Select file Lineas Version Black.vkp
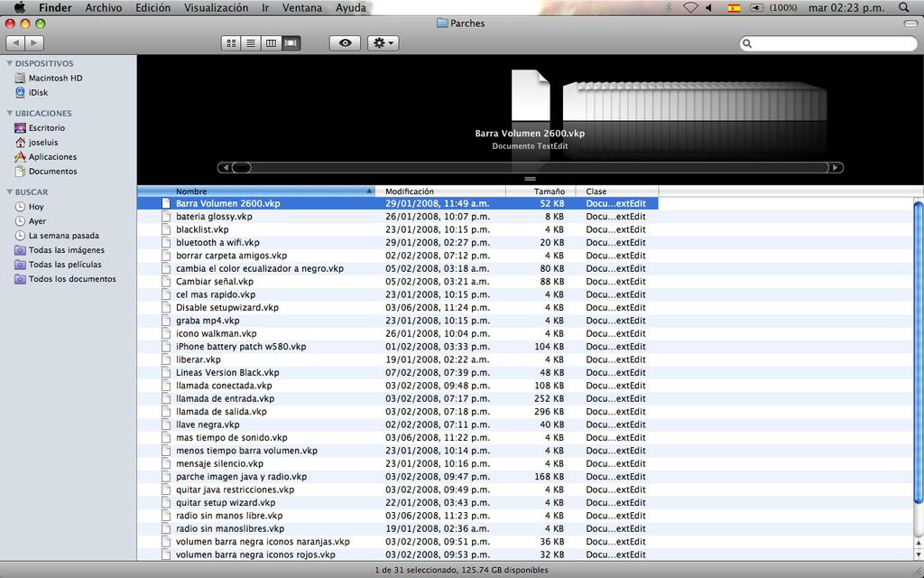Screen dimensions: 924x578 [x=227, y=372]
